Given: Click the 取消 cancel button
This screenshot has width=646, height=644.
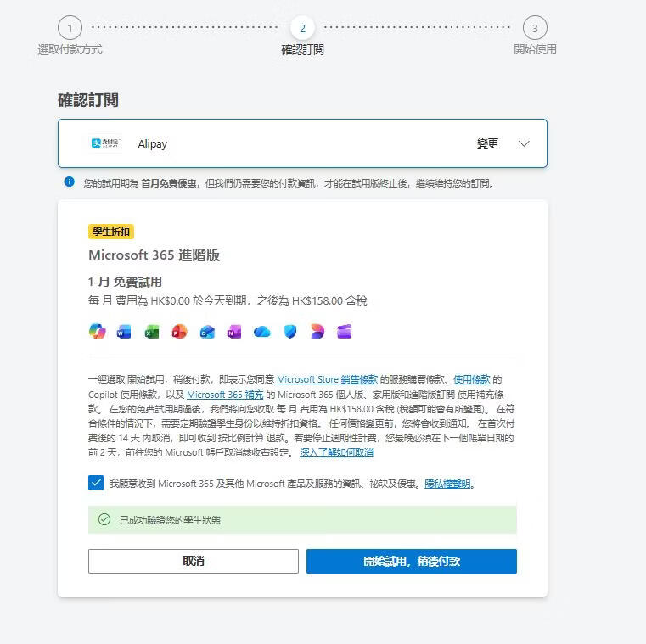Looking at the screenshot, I should [x=194, y=561].
